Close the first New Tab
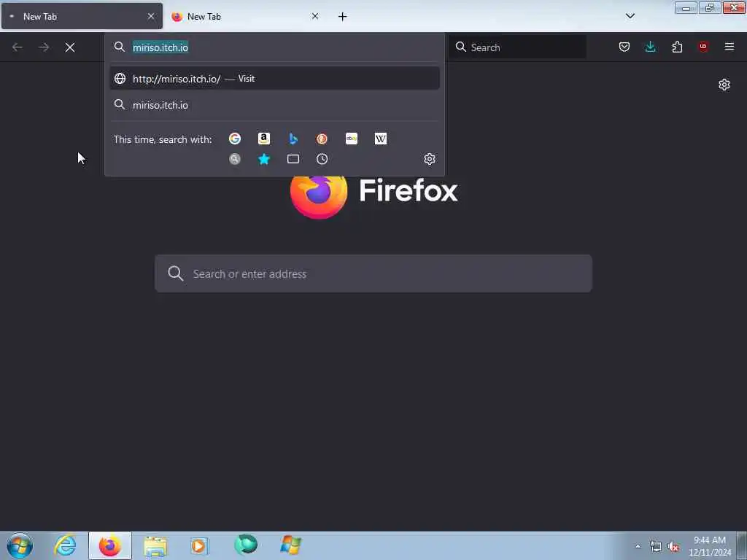 click(151, 16)
